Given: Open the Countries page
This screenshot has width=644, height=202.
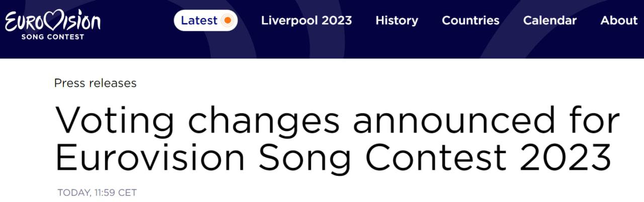Looking at the screenshot, I should click(x=470, y=21).
